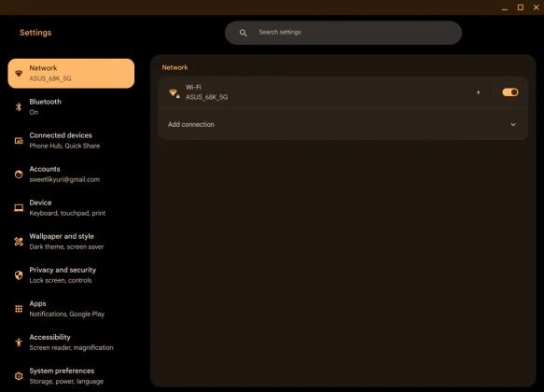Open Privacy and security section

point(71,275)
